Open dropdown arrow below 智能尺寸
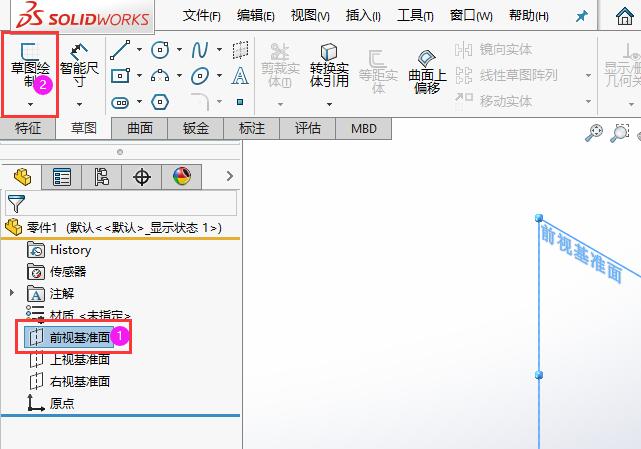 (79, 105)
